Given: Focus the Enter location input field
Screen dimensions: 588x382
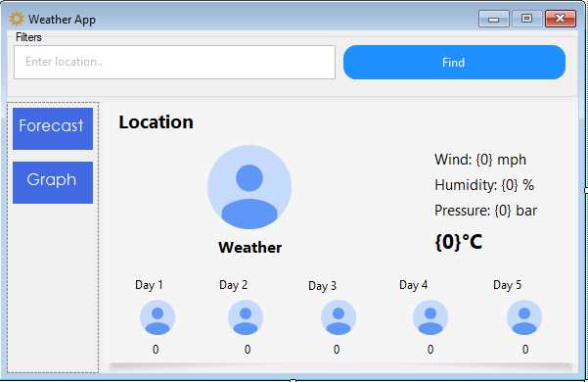Looking at the screenshot, I should point(174,63).
